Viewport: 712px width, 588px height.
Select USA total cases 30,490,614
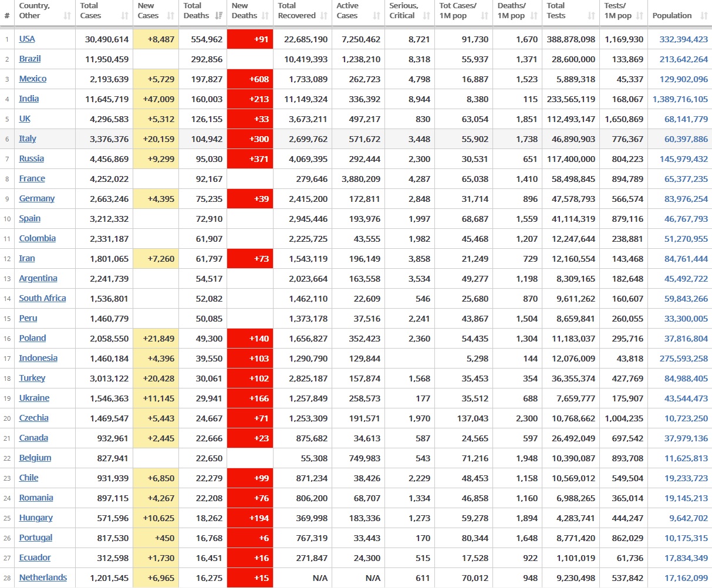point(107,39)
